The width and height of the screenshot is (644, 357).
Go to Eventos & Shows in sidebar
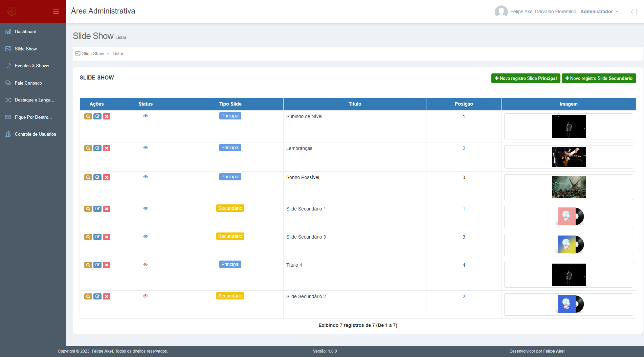pyautogui.click(x=32, y=66)
